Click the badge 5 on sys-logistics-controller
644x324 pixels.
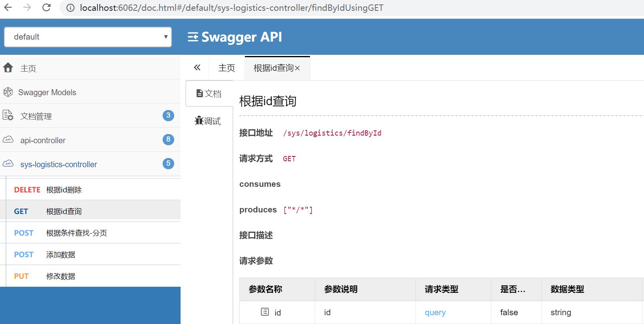168,164
